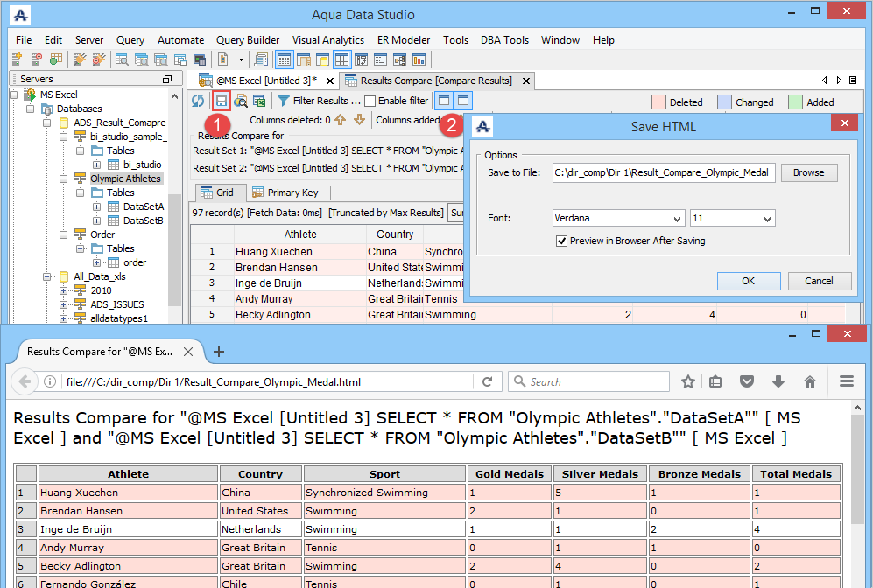
Task: Click OK in Save HTML dialog
Action: pyautogui.click(x=748, y=281)
